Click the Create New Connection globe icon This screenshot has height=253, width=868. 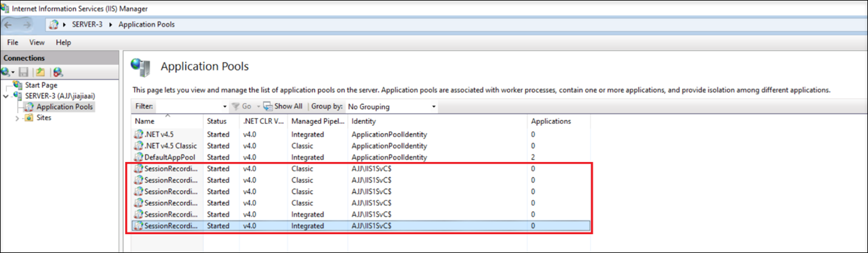[x=6, y=72]
